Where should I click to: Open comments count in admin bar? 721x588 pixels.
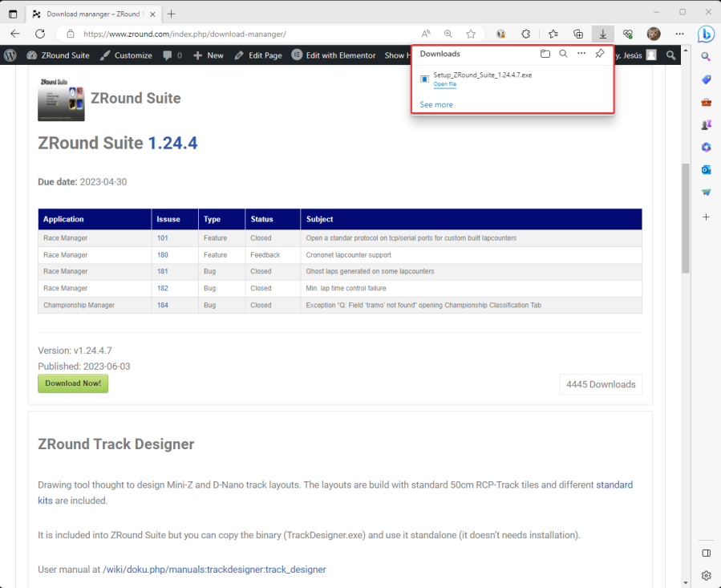172,55
